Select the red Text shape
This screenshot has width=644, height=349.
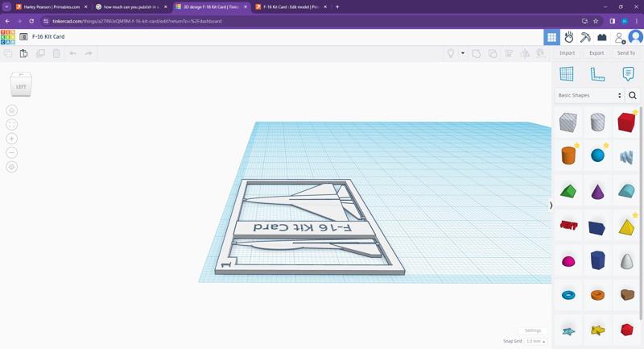(x=568, y=225)
